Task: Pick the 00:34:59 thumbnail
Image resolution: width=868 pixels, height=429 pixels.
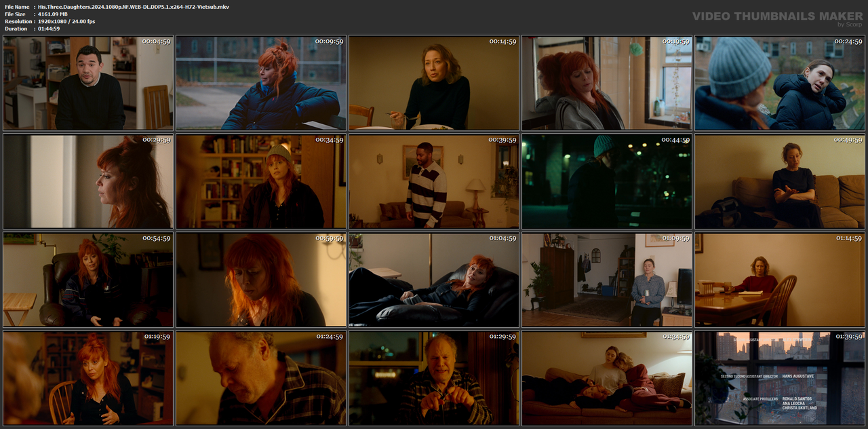Action: [261, 181]
